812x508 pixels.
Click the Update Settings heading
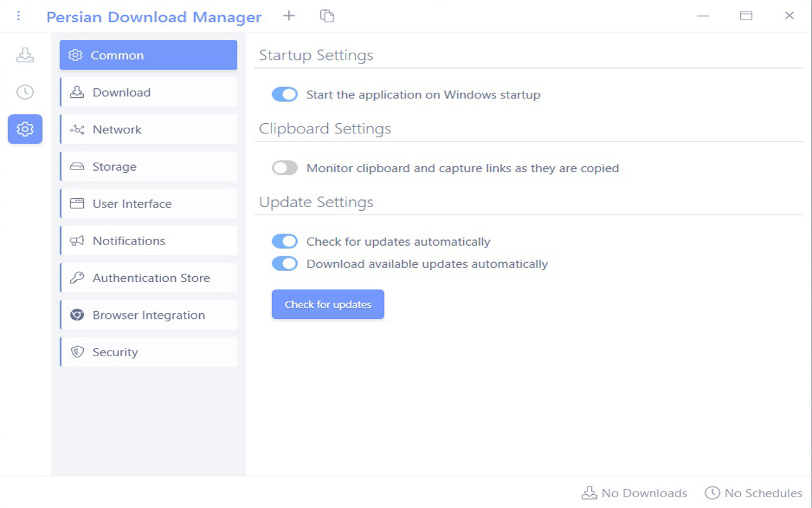coord(316,203)
